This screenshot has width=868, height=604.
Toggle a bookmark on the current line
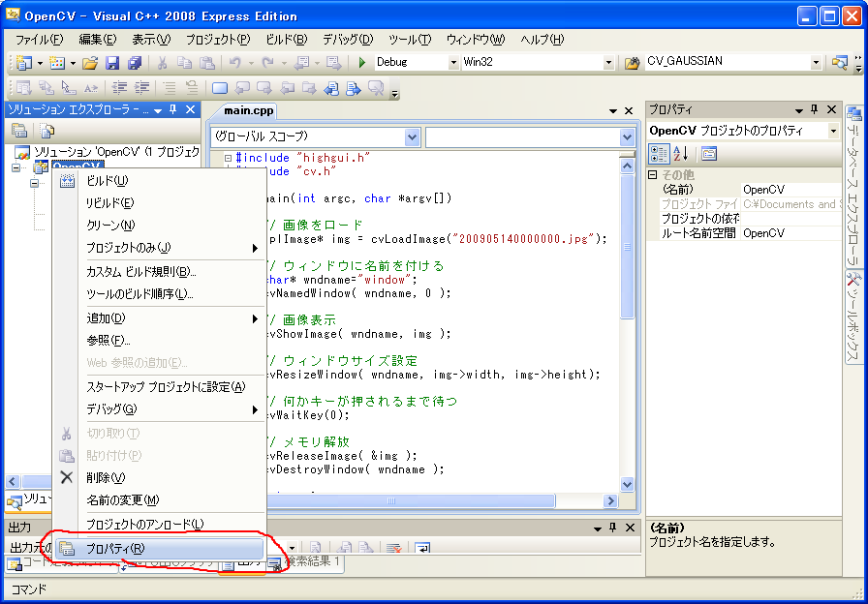(x=220, y=88)
